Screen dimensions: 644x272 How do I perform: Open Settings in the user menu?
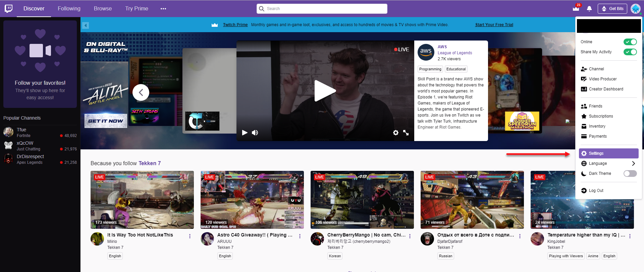[x=608, y=153]
